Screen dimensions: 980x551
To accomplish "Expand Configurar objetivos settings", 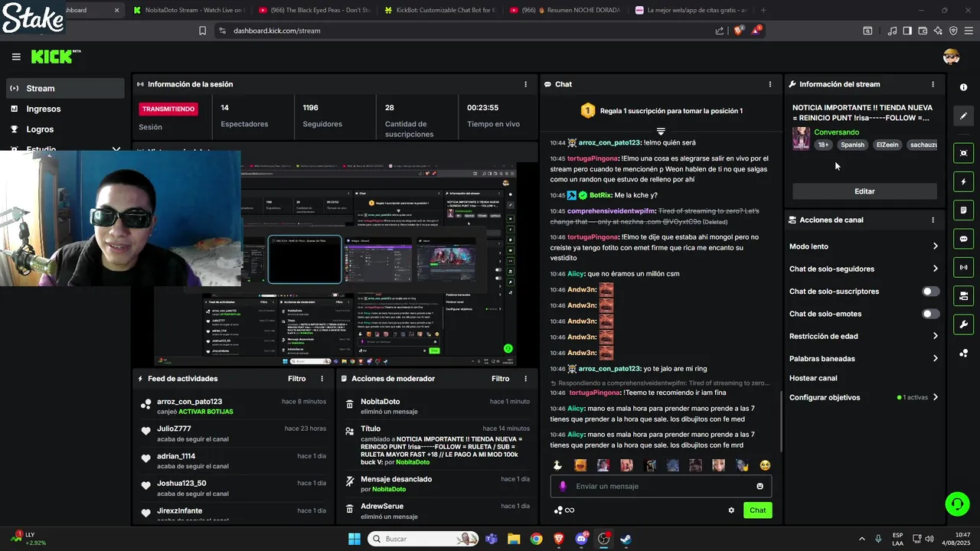I will click(x=935, y=397).
